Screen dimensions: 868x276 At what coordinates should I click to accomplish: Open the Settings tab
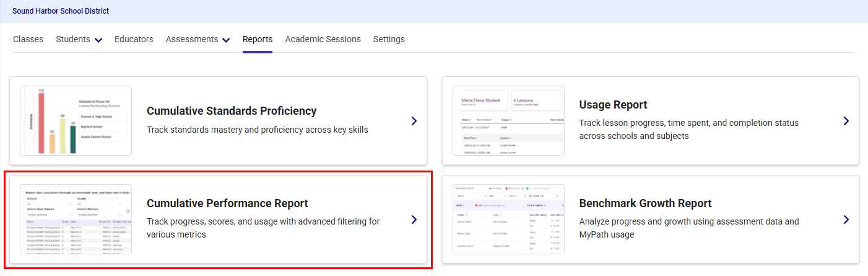[389, 39]
